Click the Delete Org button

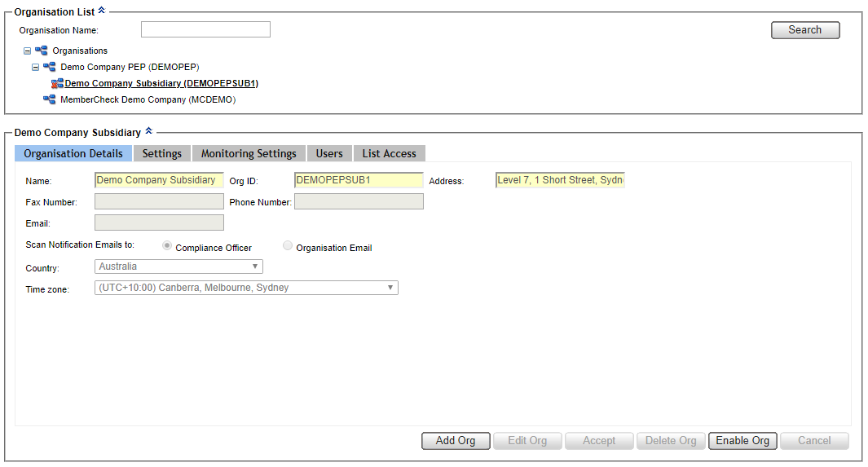671,441
